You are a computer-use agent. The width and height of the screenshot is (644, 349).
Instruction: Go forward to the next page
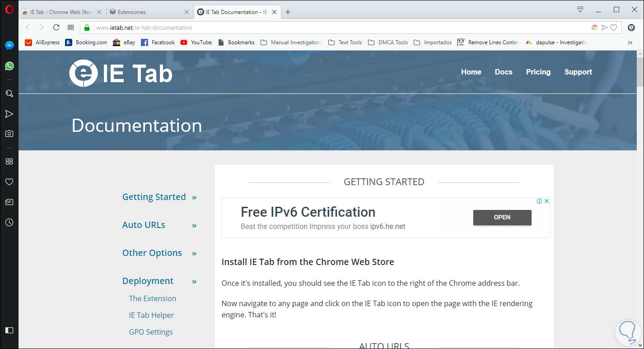click(x=42, y=28)
